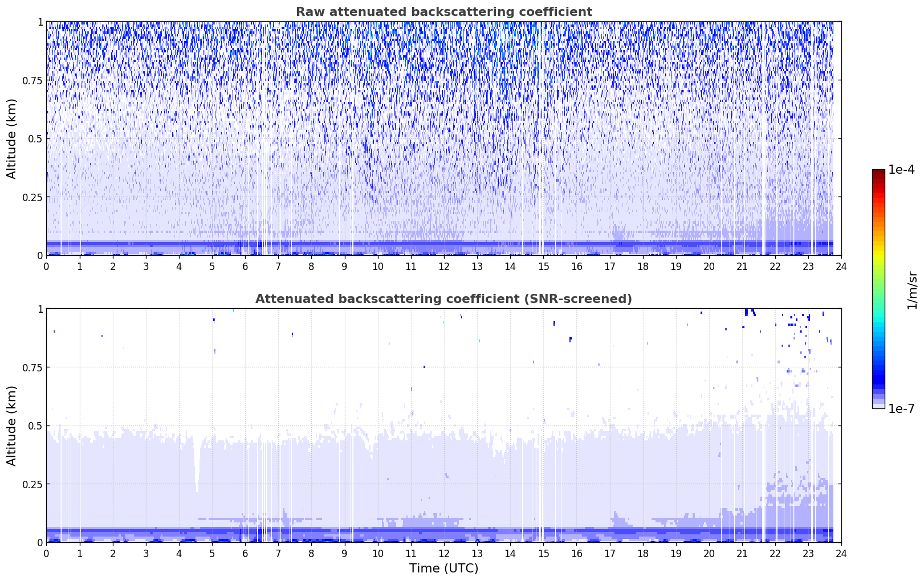924x581 pixels.
Task: Click hour 6 tick on top plot
Action: pyautogui.click(x=245, y=266)
